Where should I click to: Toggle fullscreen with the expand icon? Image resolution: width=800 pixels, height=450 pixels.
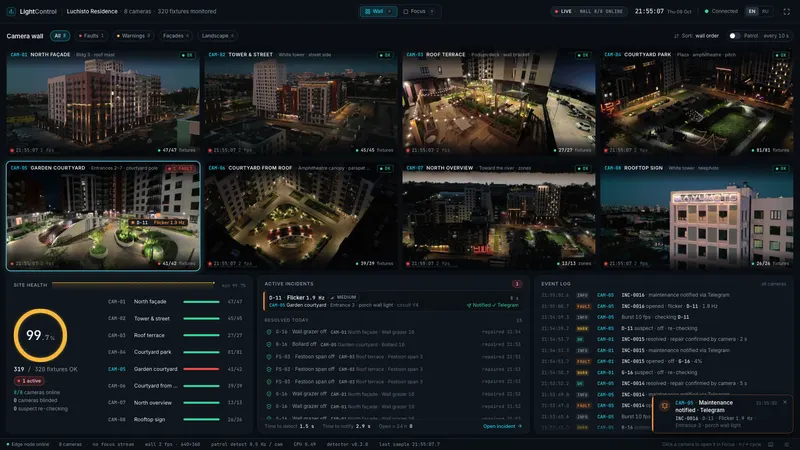(786, 11)
